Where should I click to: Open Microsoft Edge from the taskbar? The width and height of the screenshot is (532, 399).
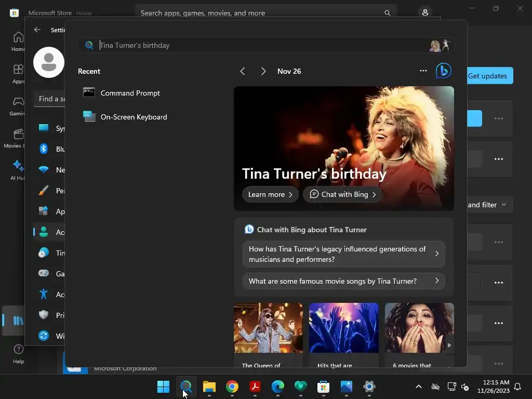(278, 387)
